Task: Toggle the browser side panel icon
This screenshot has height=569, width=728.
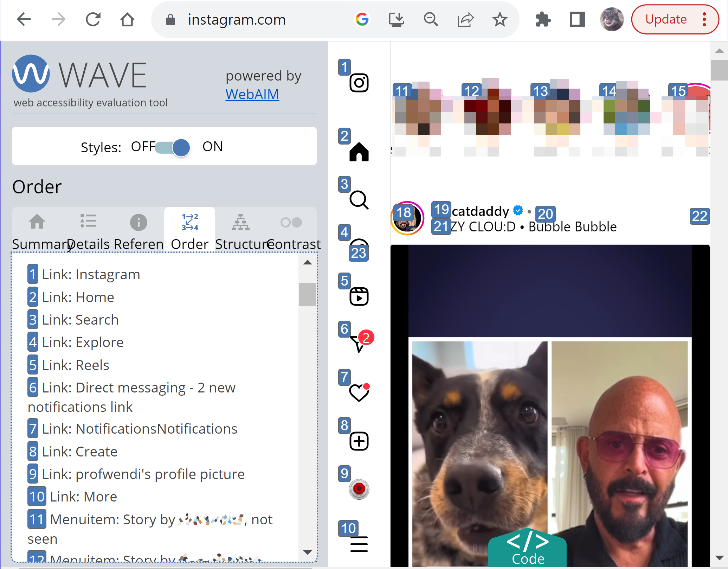Action: coord(577,19)
